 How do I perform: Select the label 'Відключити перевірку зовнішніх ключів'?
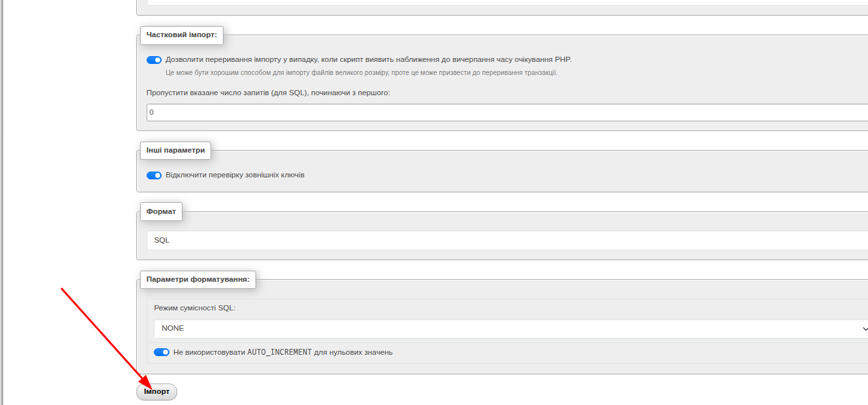point(235,175)
